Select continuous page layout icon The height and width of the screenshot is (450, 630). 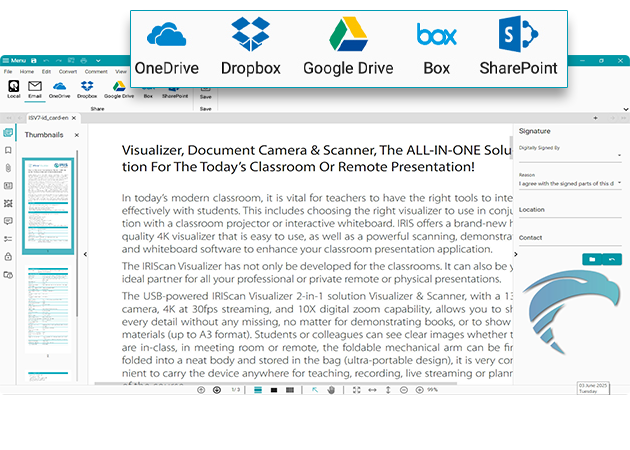[x=258, y=390]
